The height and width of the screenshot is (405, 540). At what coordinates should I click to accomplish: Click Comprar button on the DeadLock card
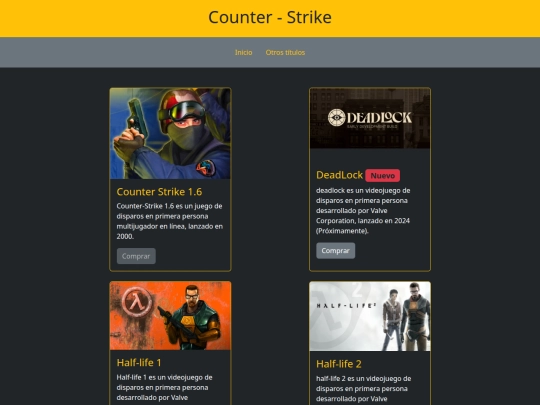pos(336,251)
